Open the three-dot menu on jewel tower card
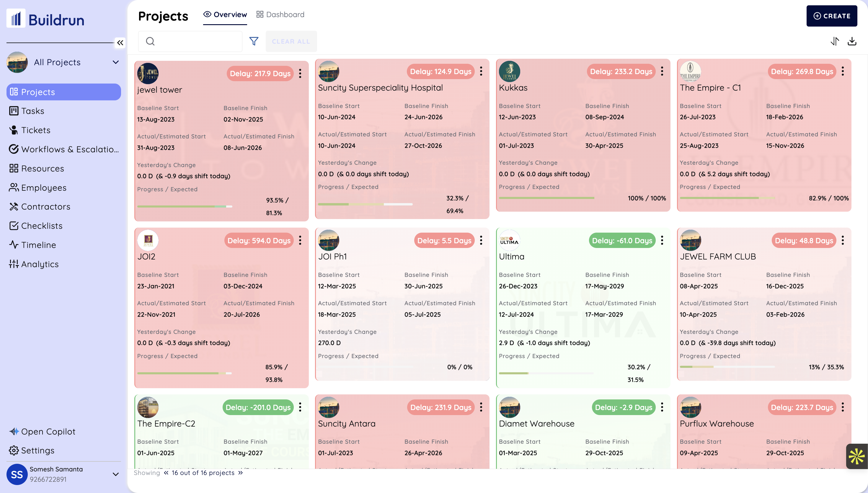This screenshot has height=493, width=868. point(300,74)
